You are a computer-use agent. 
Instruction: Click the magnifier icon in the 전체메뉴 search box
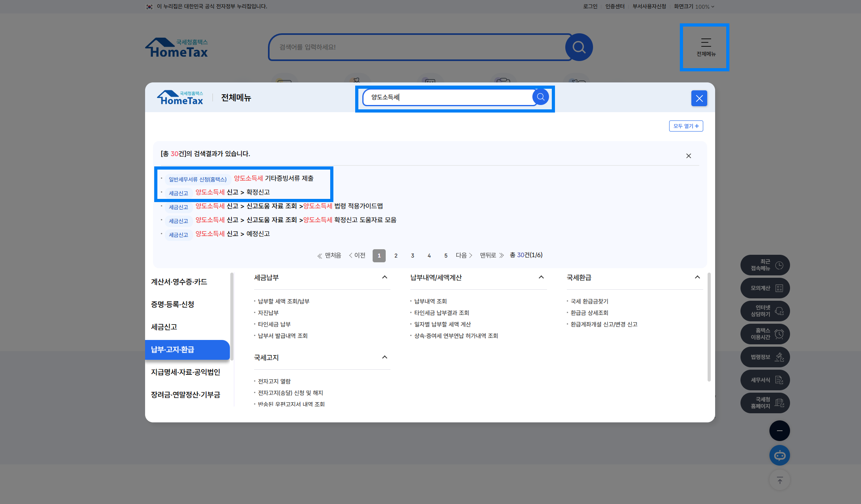click(x=540, y=97)
